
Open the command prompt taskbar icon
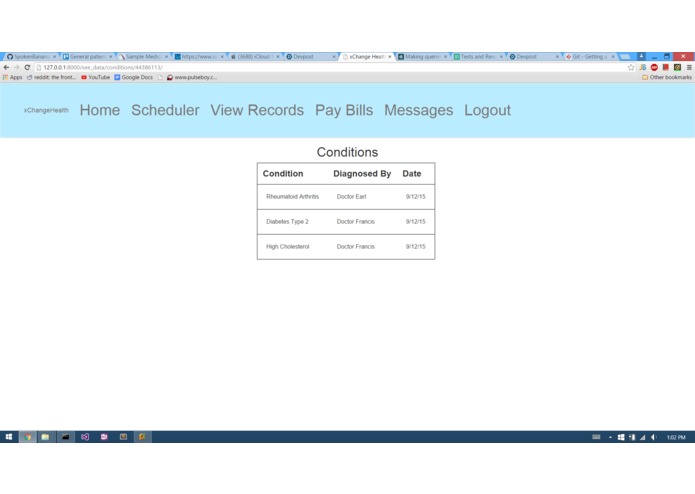(66, 437)
